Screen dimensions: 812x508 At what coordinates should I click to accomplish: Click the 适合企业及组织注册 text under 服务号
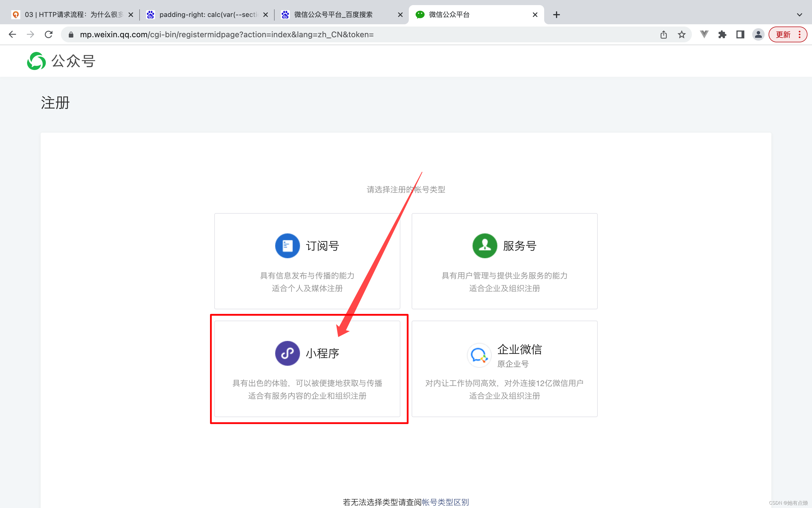[505, 288]
